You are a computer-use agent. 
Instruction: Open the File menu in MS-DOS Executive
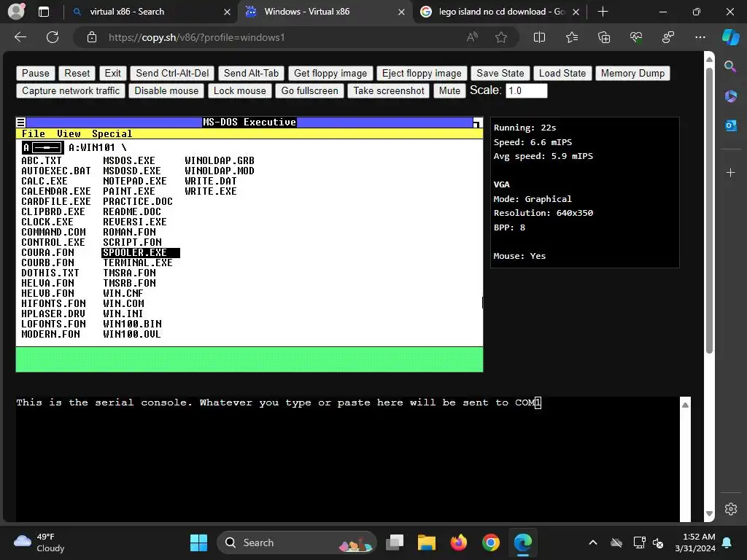(34, 134)
